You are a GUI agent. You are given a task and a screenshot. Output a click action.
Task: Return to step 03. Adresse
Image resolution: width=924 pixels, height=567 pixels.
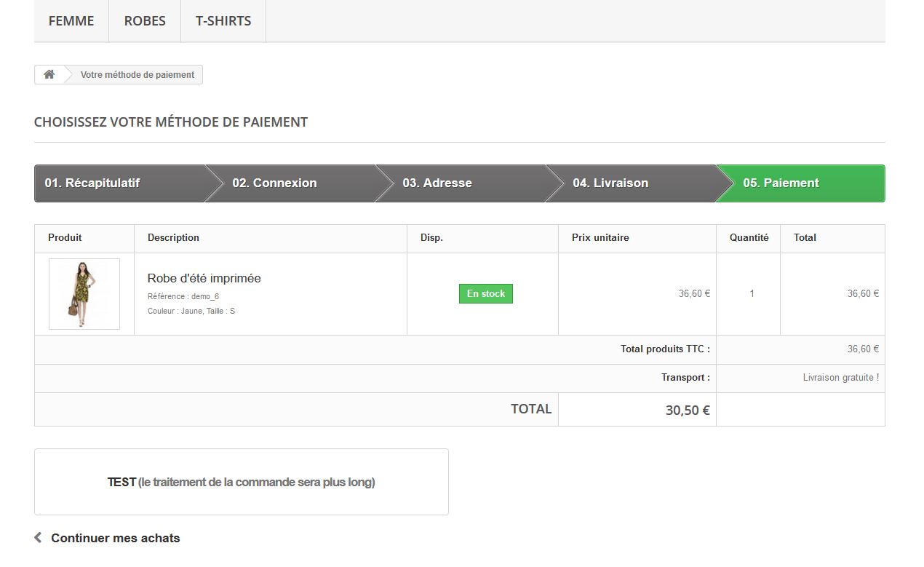pyautogui.click(x=437, y=183)
